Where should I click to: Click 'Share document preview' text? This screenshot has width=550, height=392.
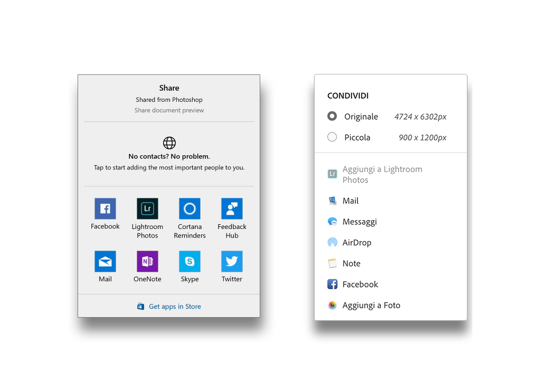tap(169, 110)
